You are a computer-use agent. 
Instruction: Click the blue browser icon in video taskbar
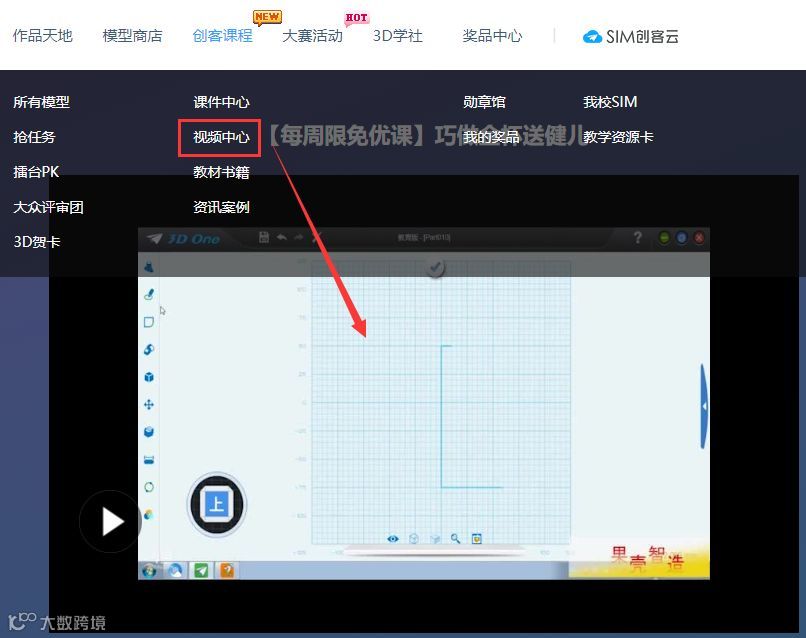click(175, 571)
